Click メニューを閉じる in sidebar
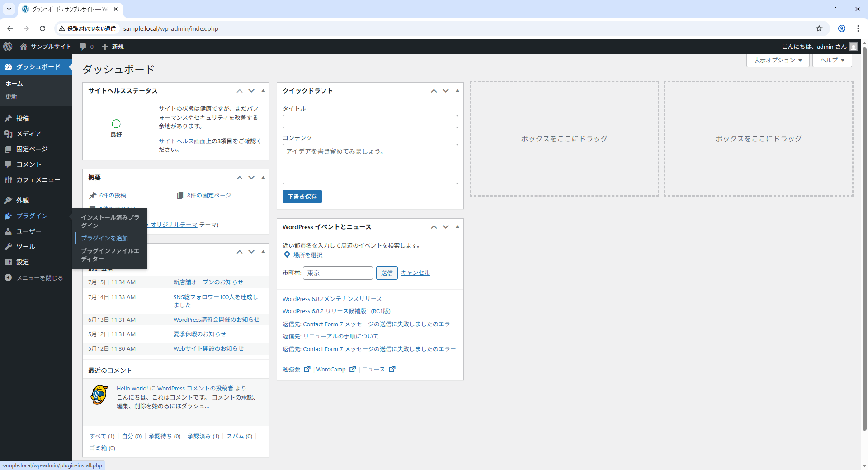This screenshot has height=470, width=868. pyautogui.click(x=39, y=278)
